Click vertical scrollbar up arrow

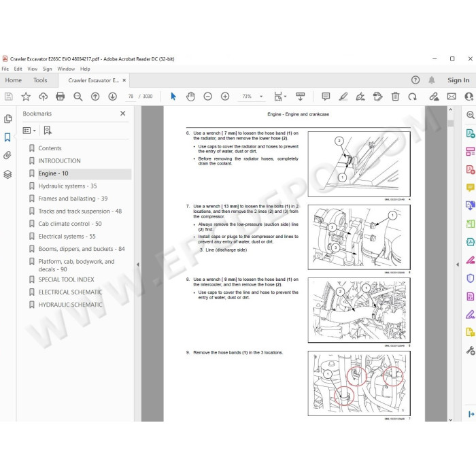[x=450, y=109]
